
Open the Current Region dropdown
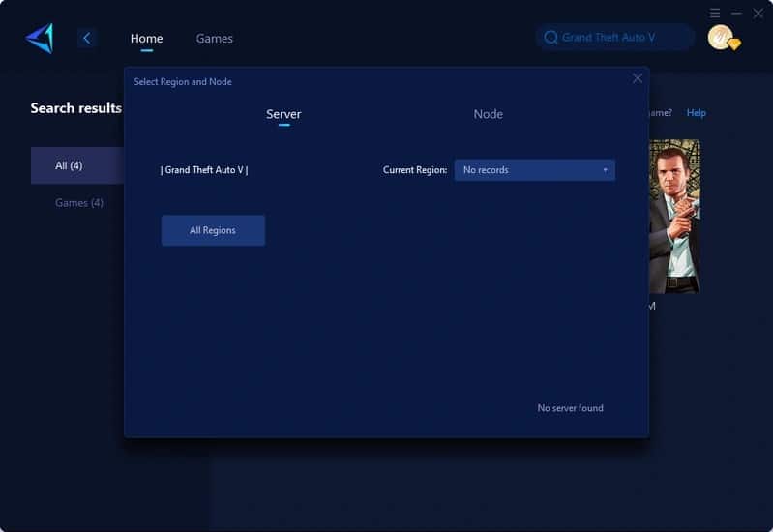[x=534, y=170]
